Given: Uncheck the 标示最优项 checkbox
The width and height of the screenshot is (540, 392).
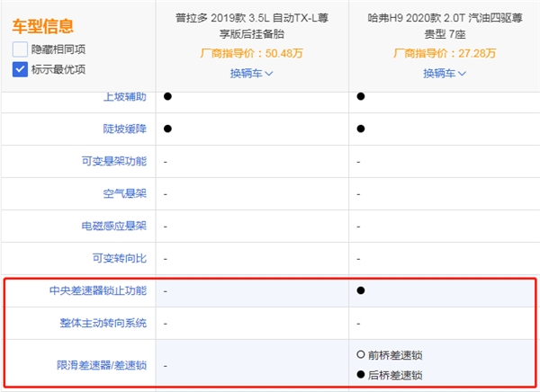Looking at the screenshot, I should click(20, 69).
